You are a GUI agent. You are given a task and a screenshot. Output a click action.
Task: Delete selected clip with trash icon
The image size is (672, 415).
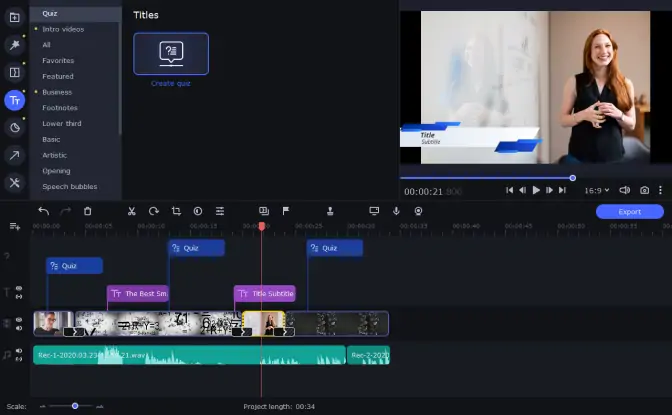coord(87,211)
